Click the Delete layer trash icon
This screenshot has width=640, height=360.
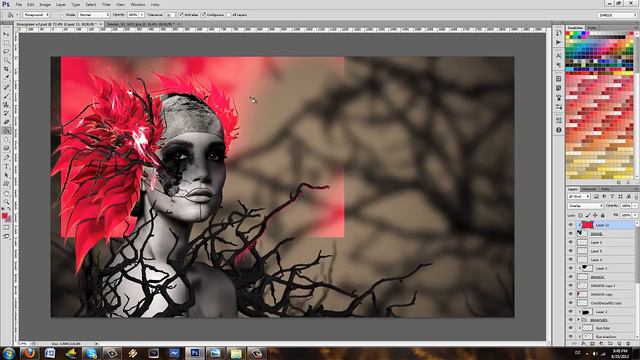click(628, 344)
